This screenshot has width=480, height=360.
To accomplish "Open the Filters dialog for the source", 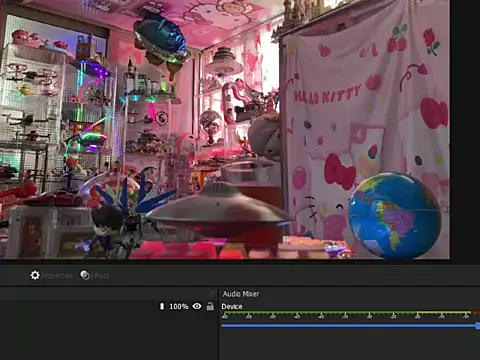I will [x=85, y=275].
